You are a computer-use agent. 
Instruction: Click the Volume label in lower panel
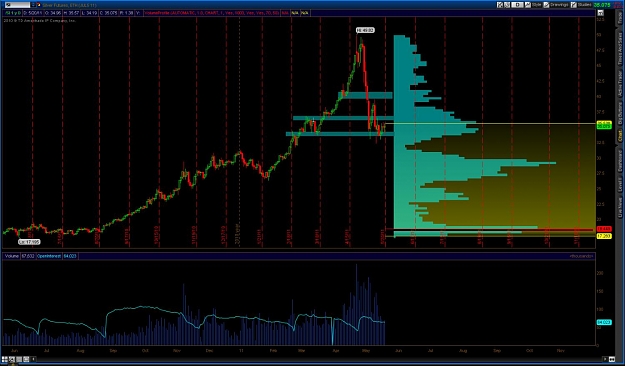(x=12, y=256)
